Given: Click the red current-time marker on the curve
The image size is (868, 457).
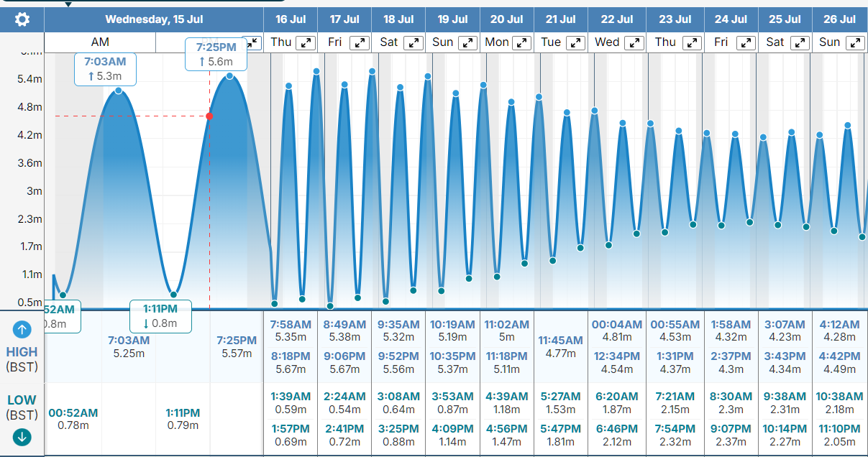Looking at the screenshot, I should 209,116.
